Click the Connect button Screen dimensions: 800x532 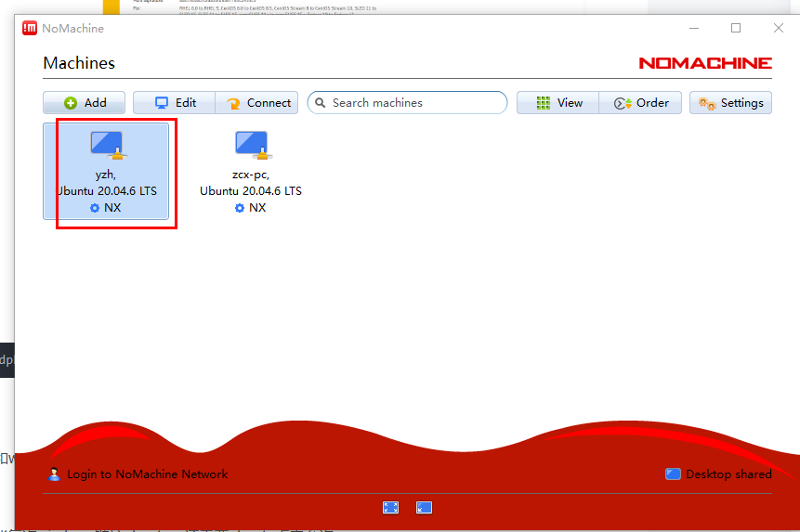pyautogui.click(x=256, y=103)
